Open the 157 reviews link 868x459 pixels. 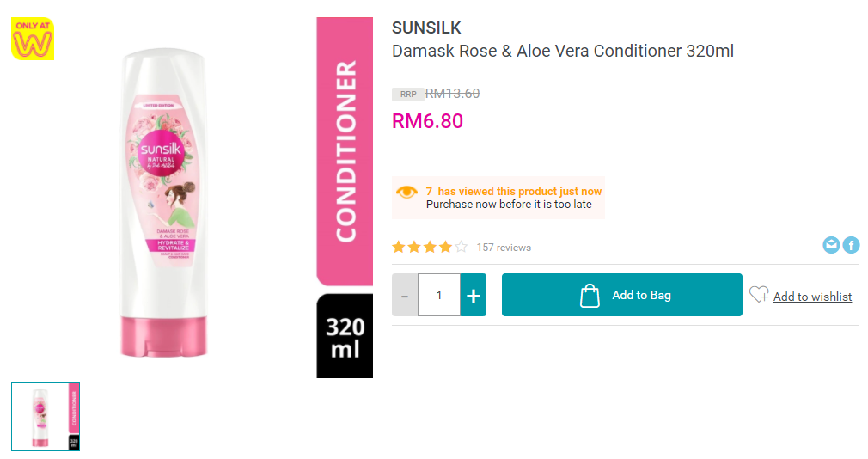pos(504,248)
